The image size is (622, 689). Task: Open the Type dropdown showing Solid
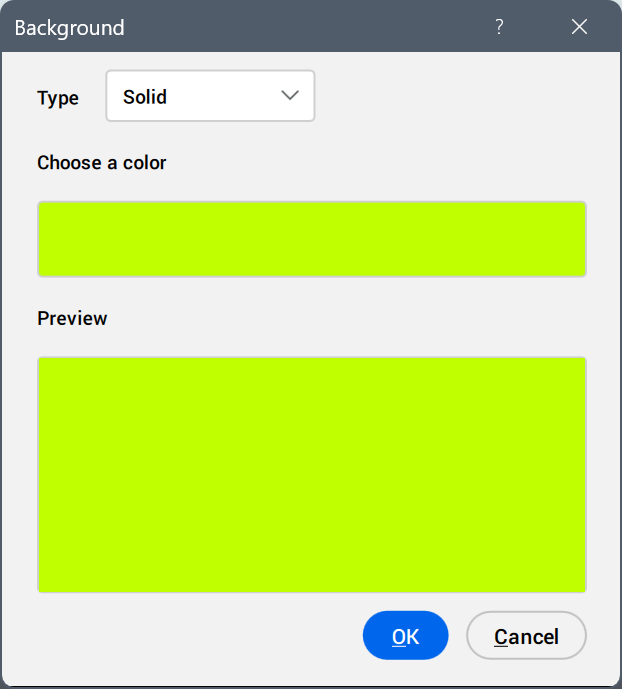tap(210, 96)
